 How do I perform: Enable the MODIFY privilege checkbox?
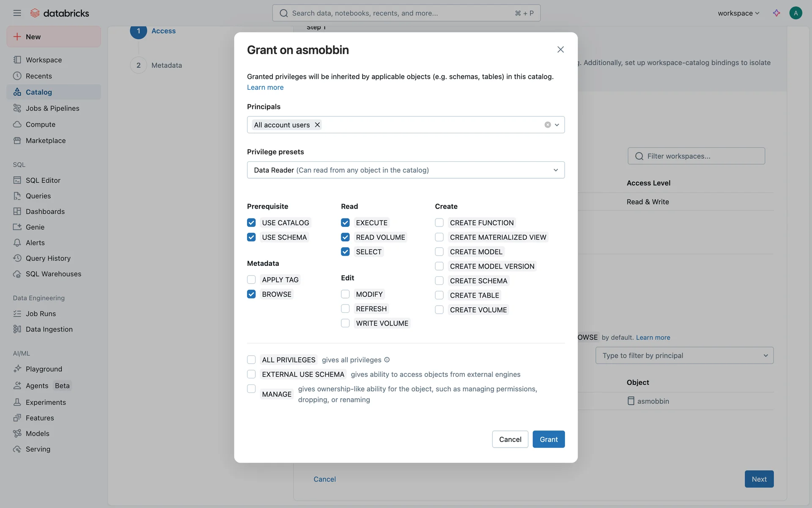click(345, 294)
